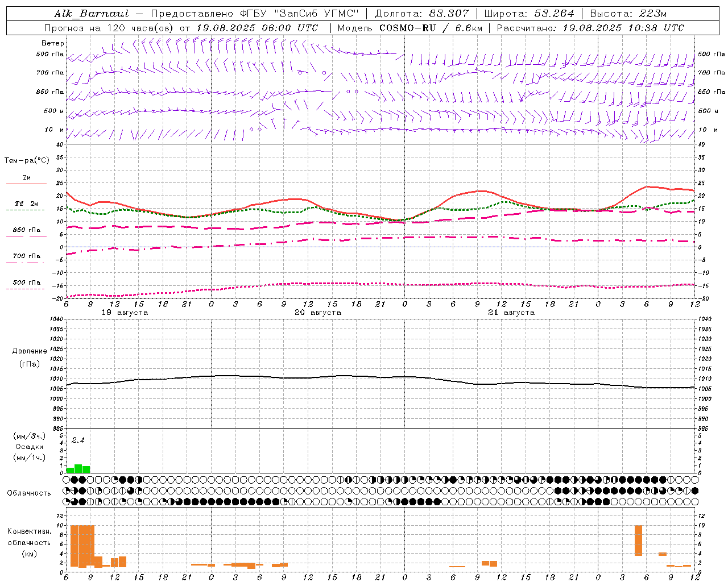Viewport: 728px width, 582px height.
Task: Click the 'Рассчитано: 19.08.2025 10:38 UTC' timestamp
Action: (x=590, y=28)
